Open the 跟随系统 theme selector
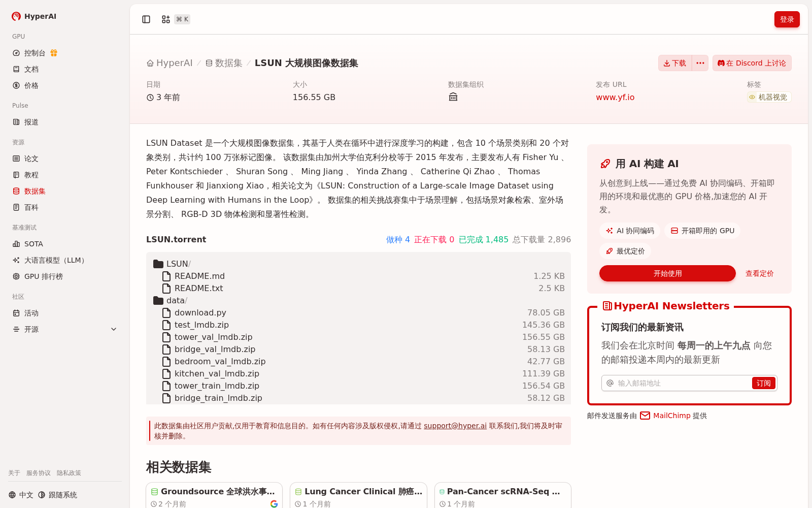Viewport: 812px width, 508px height. 57,495
